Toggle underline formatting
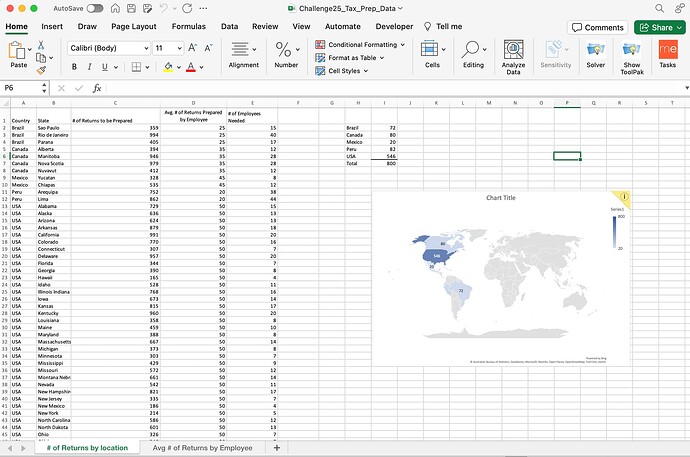690x457 pixels. pos(105,67)
